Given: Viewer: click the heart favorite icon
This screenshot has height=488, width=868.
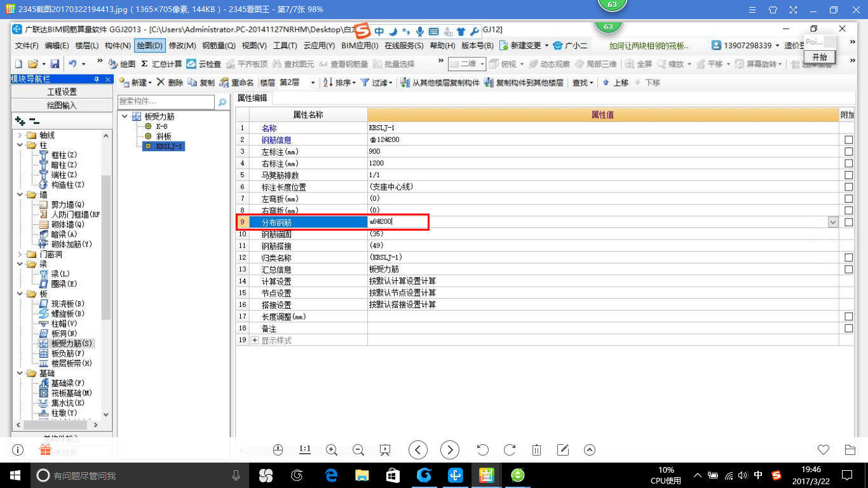Looking at the screenshot, I should pyautogui.click(x=824, y=450).
